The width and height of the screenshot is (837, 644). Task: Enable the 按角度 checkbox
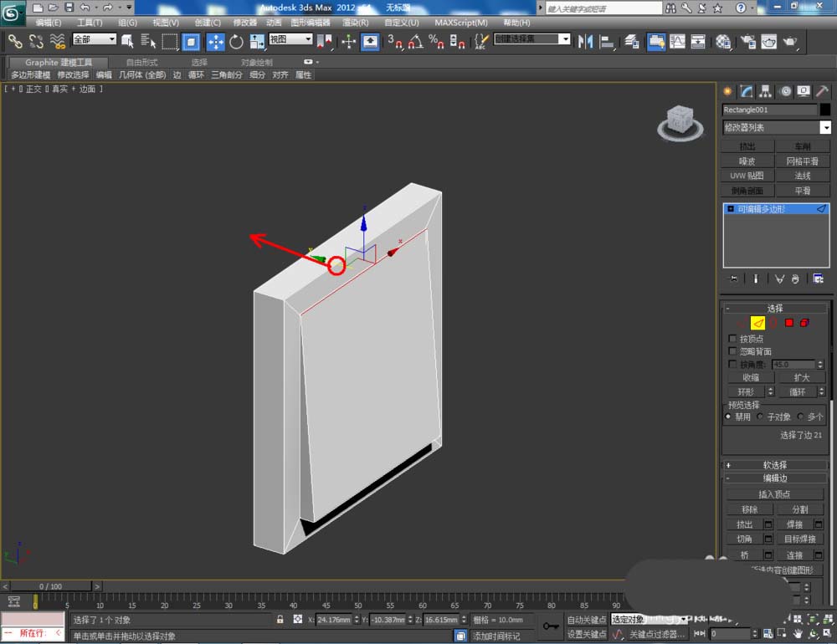pyautogui.click(x=732, y=365)
